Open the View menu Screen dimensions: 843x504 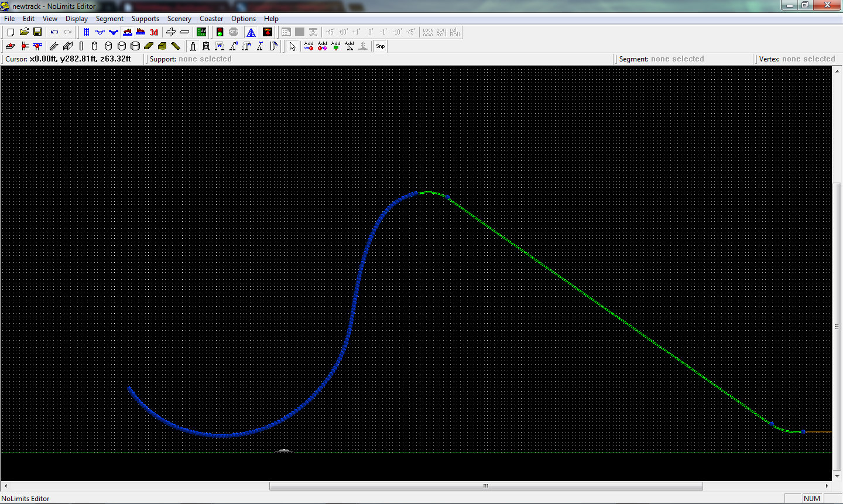tap(50, 19)
